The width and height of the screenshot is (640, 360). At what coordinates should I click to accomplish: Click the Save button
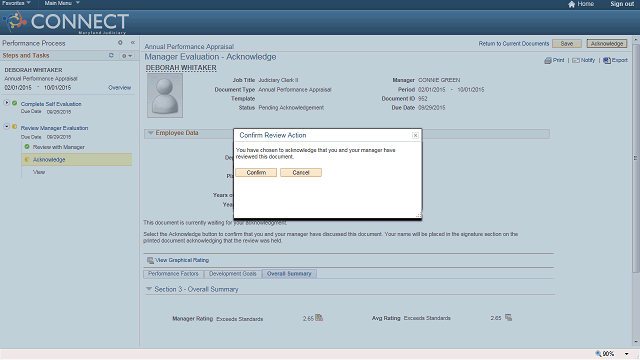(x=567, y=44)
